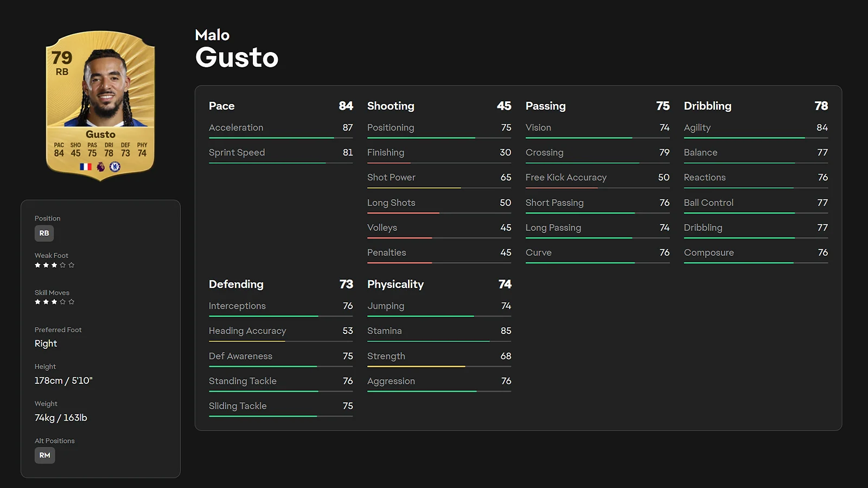Click the Preferred Foot value Right
Screen dimensions: 868x488
46,344
